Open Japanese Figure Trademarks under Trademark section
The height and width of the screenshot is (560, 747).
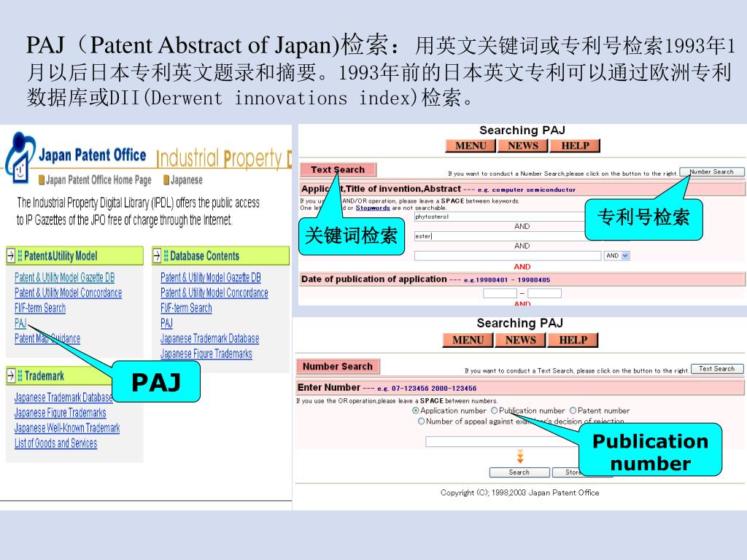click(x=60, y=413)
